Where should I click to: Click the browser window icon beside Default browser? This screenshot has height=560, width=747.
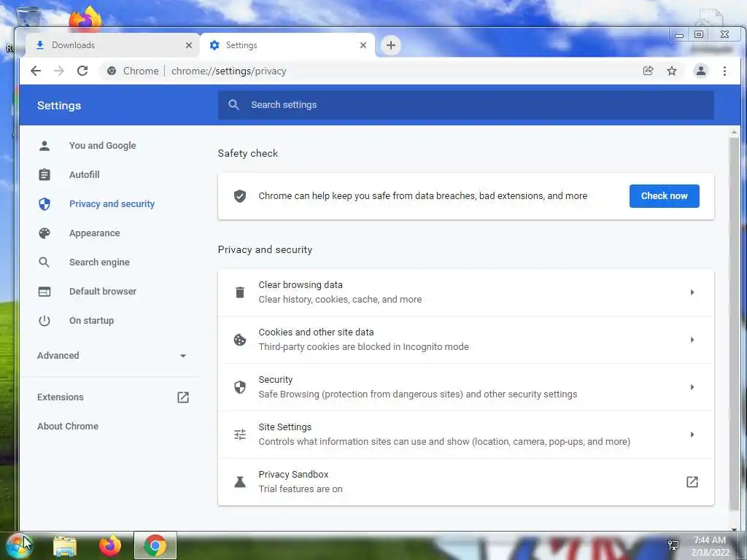(44, 292)
